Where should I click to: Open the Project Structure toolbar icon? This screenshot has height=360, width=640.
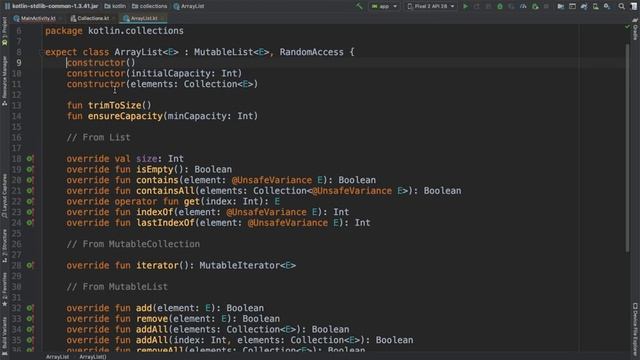(561, 6)
